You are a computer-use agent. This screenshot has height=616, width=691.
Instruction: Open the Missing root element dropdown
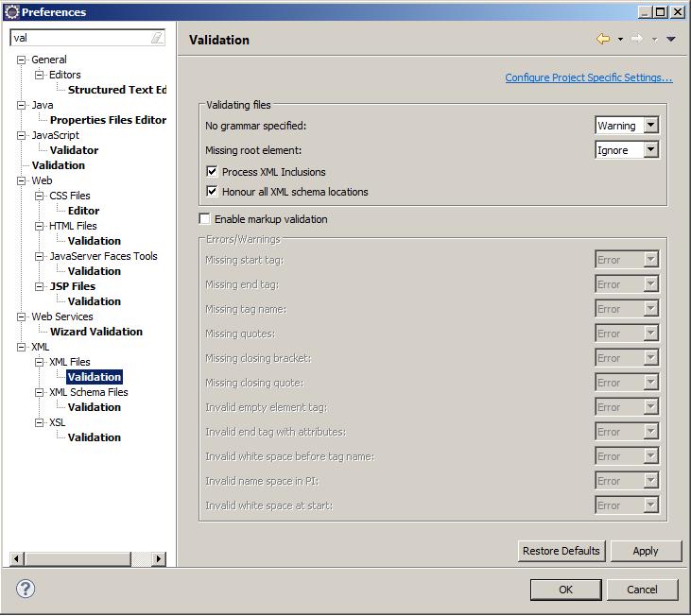(650, 150)
